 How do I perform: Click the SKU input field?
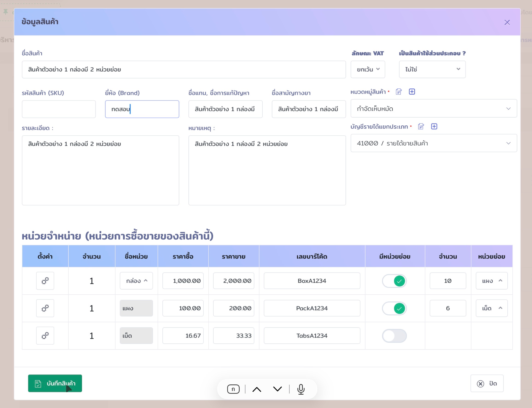pos(59,109)
